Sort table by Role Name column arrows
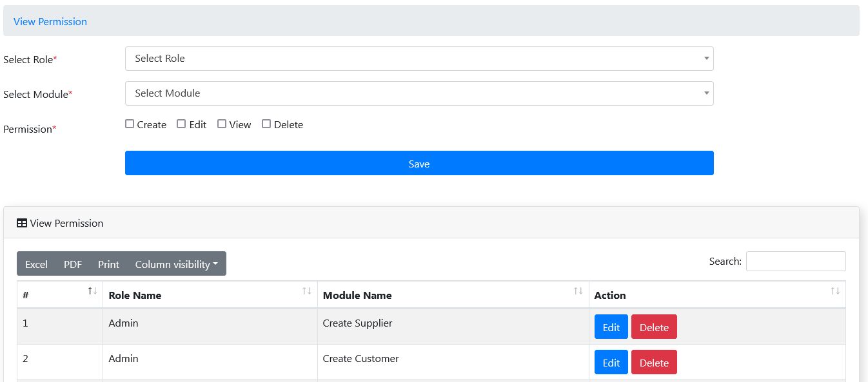The width and height of the screenshot is (868, 382). click(x=306, y=291)
